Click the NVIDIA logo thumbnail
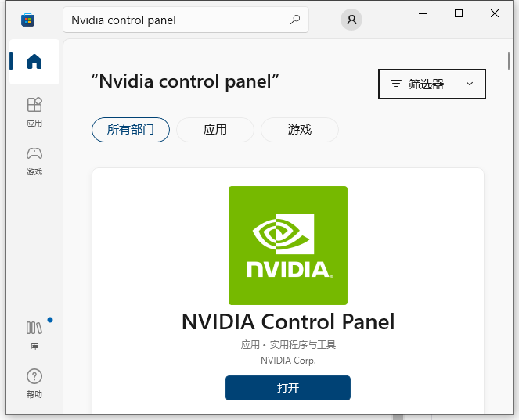 pyautogui.click(x=288, y=246)
